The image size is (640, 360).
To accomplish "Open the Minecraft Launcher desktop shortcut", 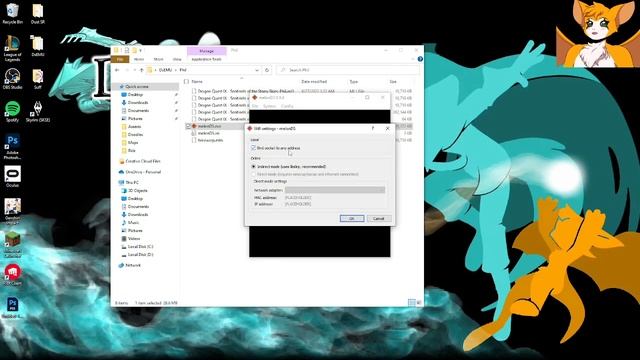I will (12, 244).
